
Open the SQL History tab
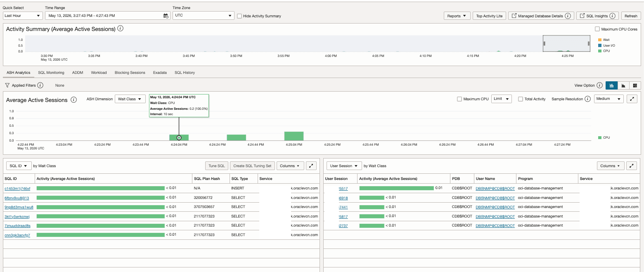click(185, 73)
